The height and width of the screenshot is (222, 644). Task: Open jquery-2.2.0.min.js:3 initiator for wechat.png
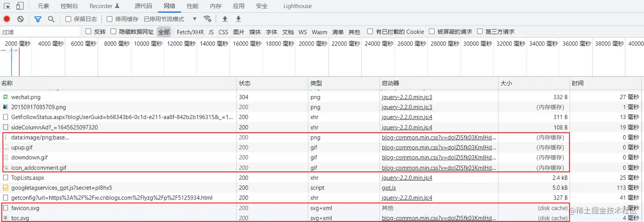pos(407,97)
